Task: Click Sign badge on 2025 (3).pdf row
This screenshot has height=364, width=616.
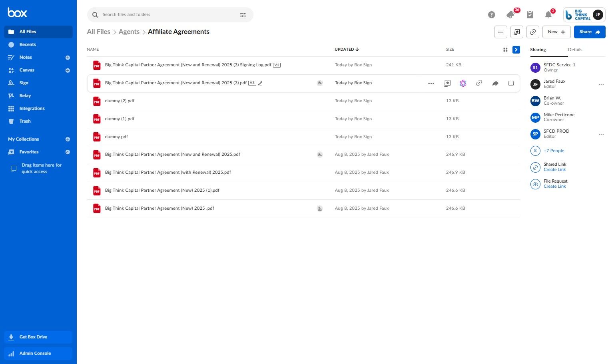Action: (320, 83)
